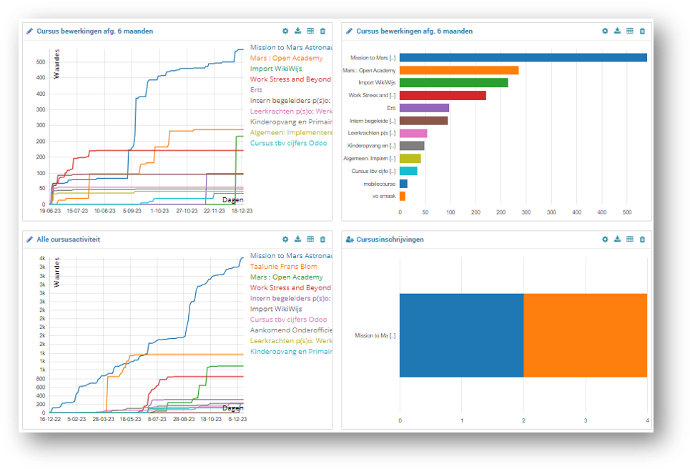The width and height of the screenshot is (690, 469).
Task: Toggle 'Cursus tbv cijfers Odoo' in top-left legend
Action: pos(289,143)
